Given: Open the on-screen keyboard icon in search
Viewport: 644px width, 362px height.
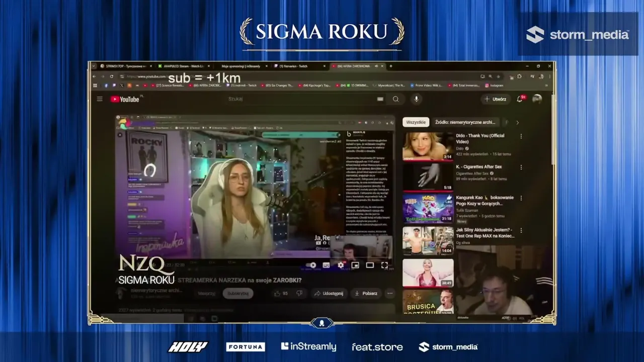Looking at the screenshot, I should (380, 99).
